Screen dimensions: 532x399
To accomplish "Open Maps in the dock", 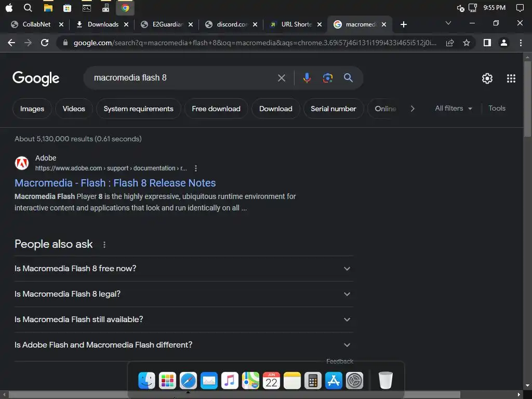I will (250, 380).
